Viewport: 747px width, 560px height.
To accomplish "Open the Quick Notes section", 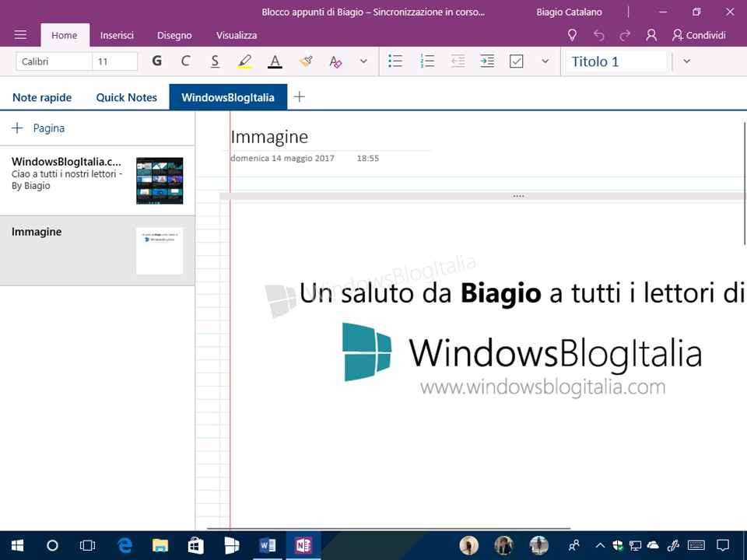I will [x=126, y=98].
